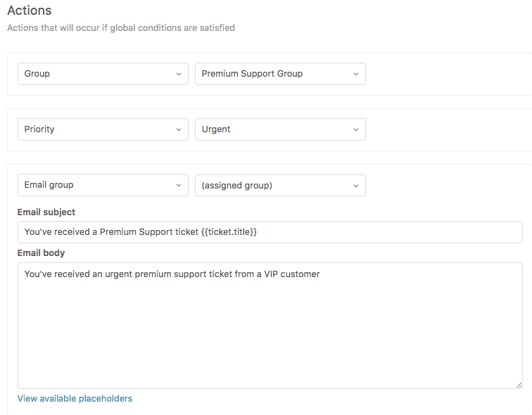The width and height of the screenshot is (532, 415).
Task: Open the Priority action type dropdown
Action: [102, 129]
